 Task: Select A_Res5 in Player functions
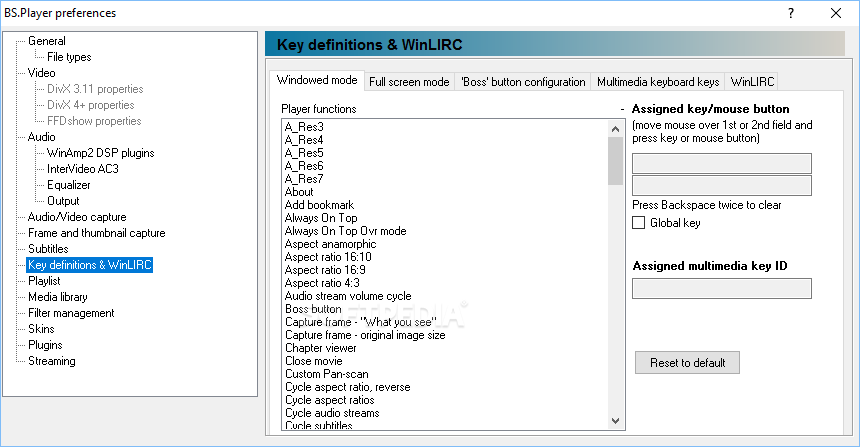[304, 153]
